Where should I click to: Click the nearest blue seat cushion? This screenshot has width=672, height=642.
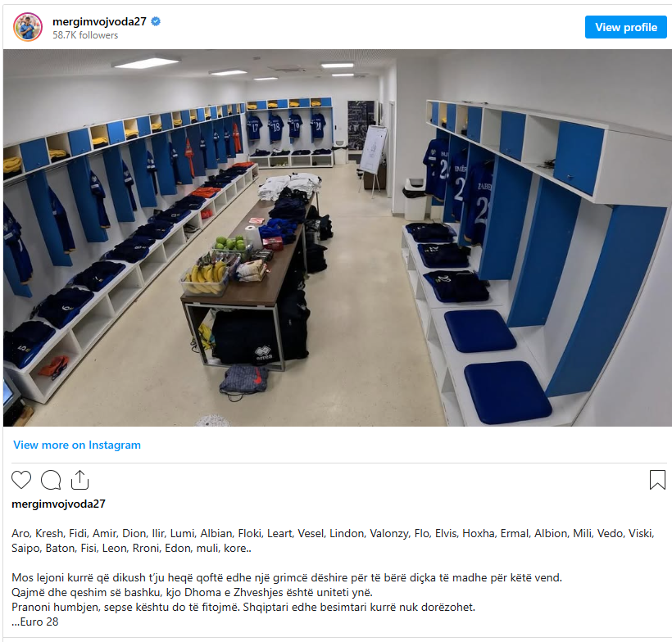click(507, 391)
